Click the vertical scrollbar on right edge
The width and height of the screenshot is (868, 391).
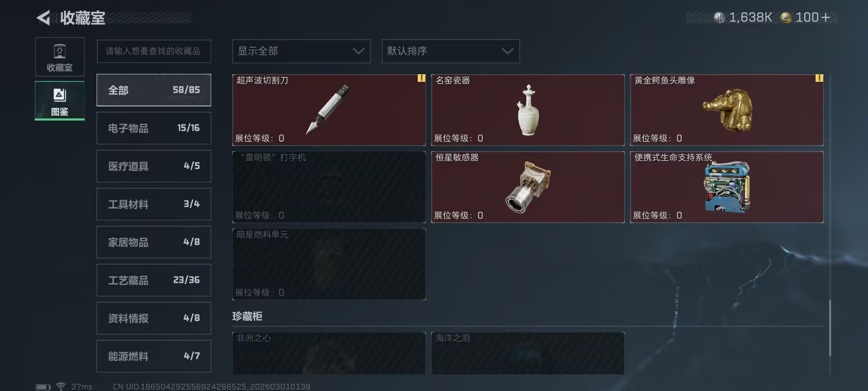[x=830, y=328]
